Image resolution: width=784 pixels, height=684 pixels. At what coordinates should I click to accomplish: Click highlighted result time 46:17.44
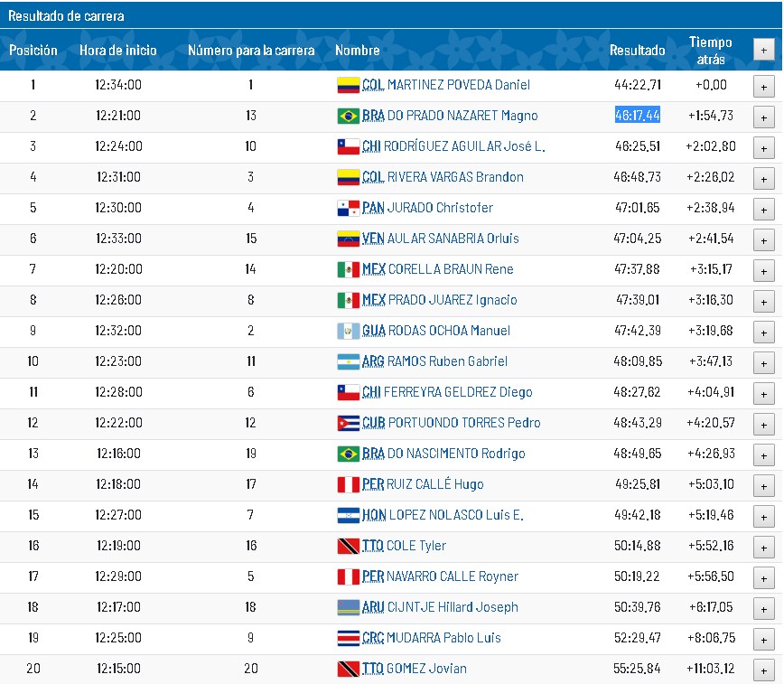[637, 116]
